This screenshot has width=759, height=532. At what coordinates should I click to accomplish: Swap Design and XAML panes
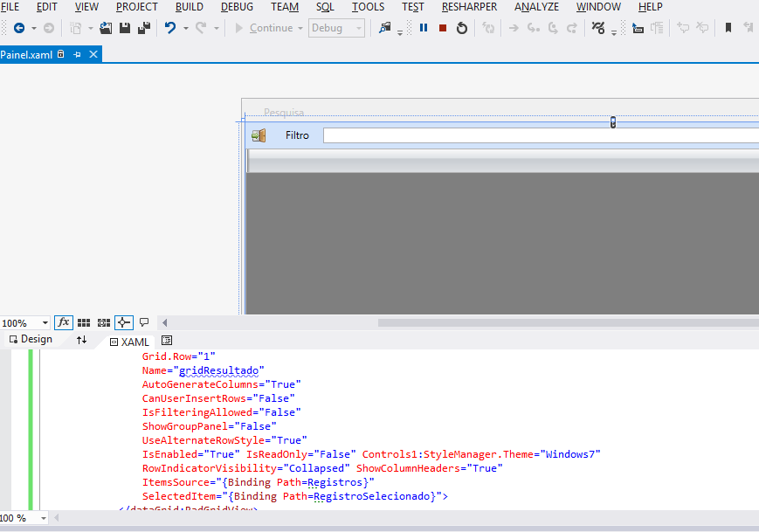click(x=82, y=340)
